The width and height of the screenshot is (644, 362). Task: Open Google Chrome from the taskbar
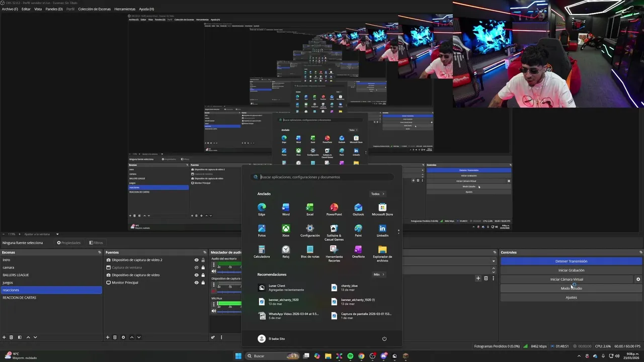(x=361, y=356)
